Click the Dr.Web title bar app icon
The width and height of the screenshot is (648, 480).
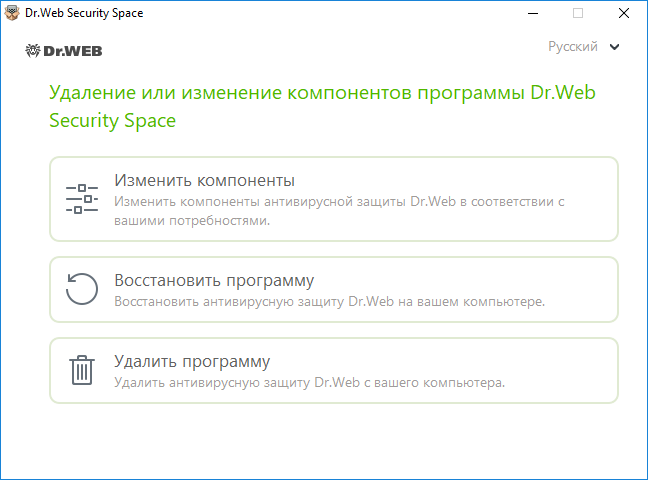[x=12, y=13]
